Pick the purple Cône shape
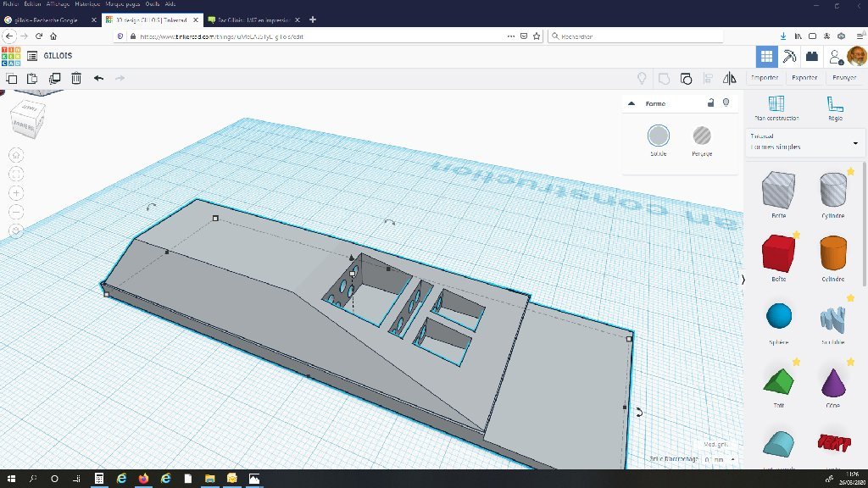 (833, 382)
